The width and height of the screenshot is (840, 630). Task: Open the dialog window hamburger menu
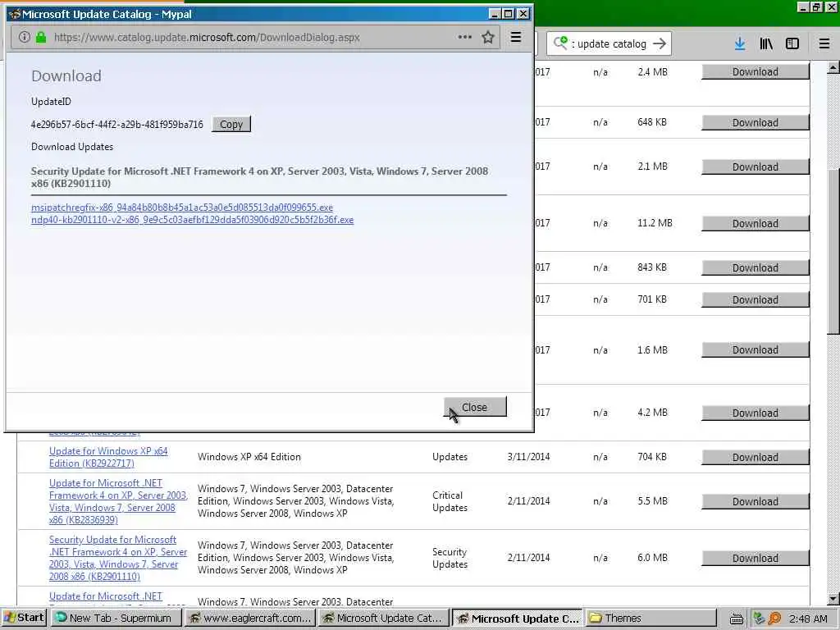[x=515, y=37]
